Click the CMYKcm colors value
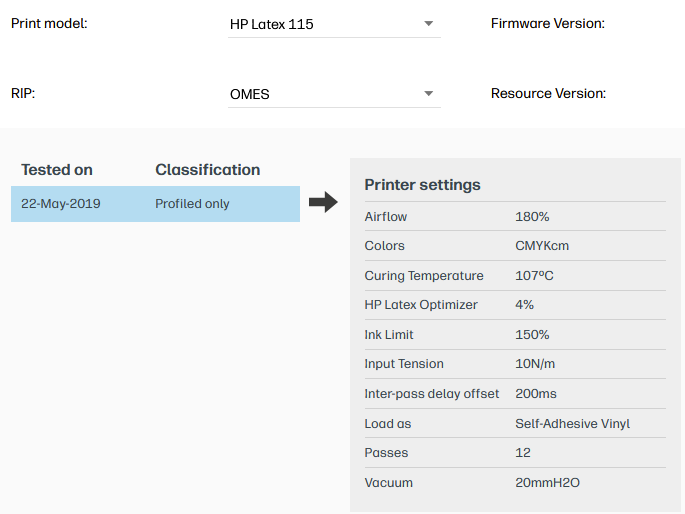The image size is (685, 514). (542, 246)
